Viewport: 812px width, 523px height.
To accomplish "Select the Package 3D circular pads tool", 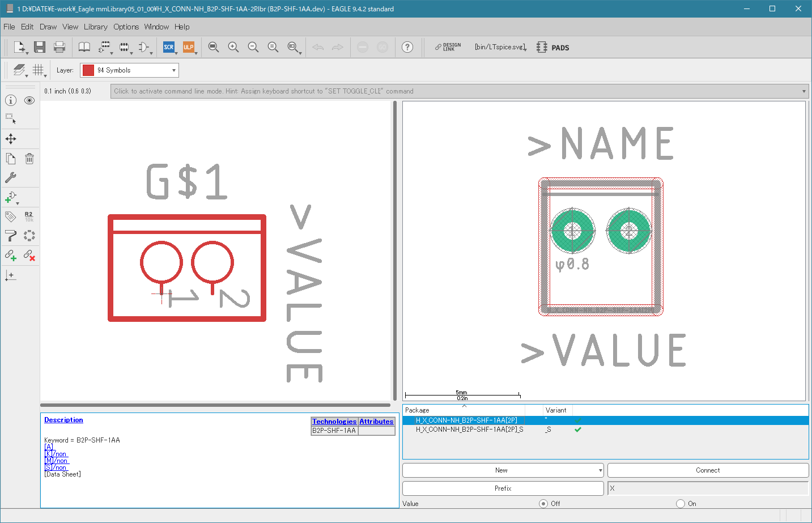I will [x=29, y=236].
